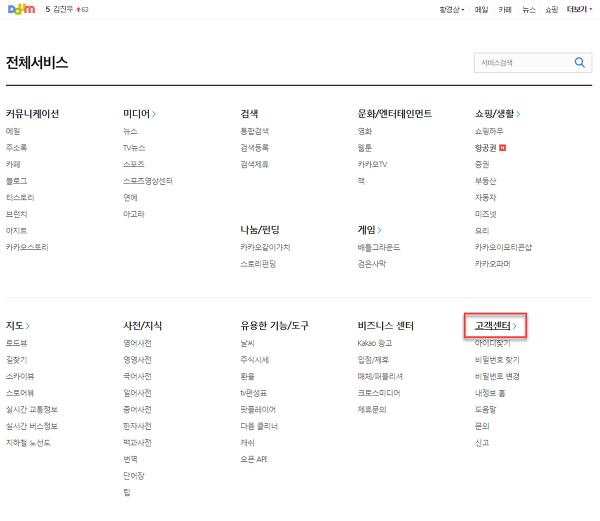This screenshot has height=521, width=600.
Task: Open 영어사전 under 사전/지식
Action: point(137,343)
